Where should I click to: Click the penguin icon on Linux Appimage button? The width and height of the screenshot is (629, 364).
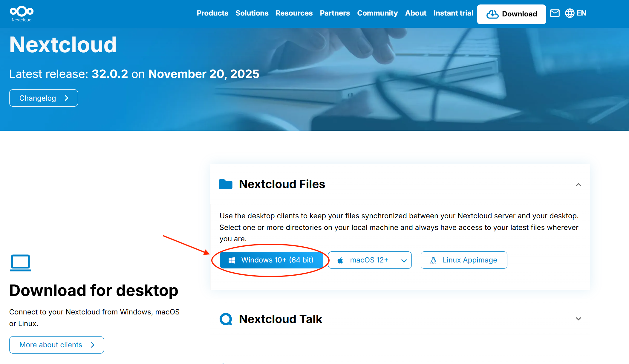[433, 260]
